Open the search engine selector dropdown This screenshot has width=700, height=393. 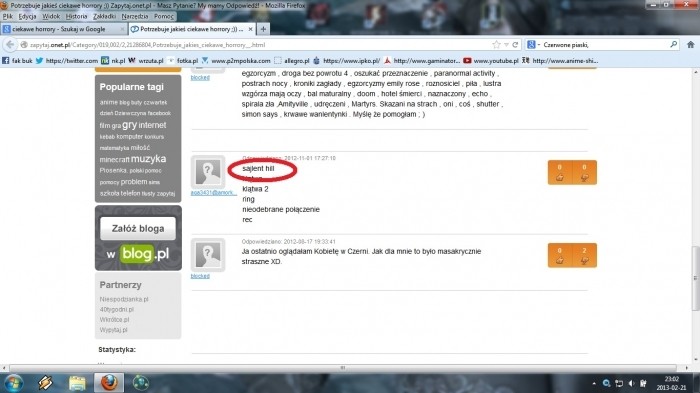point(533,45)
